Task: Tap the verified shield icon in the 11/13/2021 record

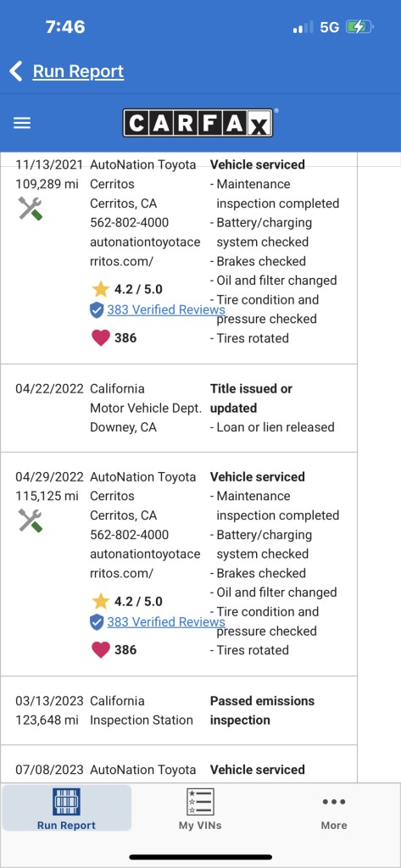Action: click(x=97, y=310)
